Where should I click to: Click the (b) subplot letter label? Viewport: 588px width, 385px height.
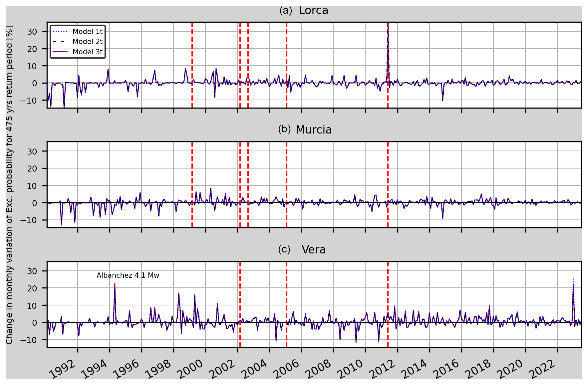[x=284, y=130]
